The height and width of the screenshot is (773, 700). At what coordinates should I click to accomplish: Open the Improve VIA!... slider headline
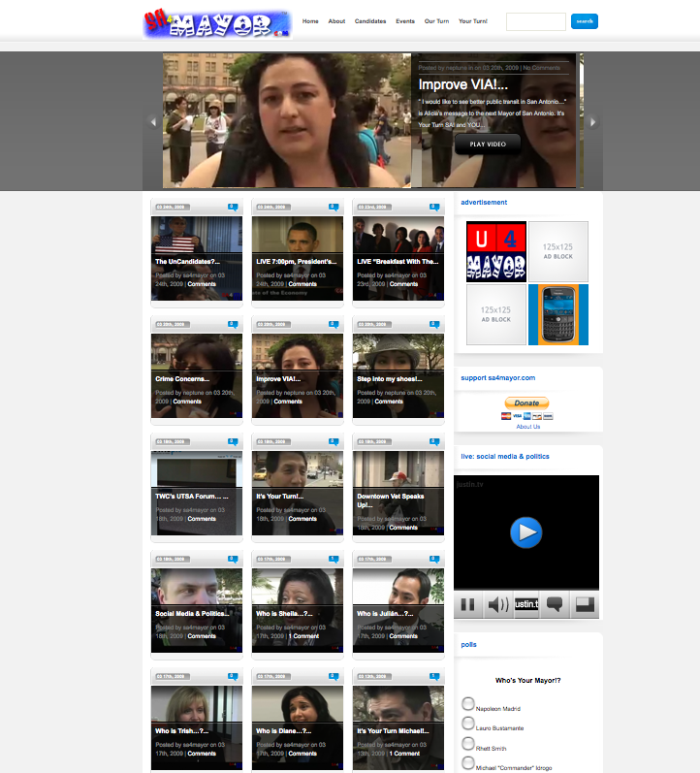[462, 84]
